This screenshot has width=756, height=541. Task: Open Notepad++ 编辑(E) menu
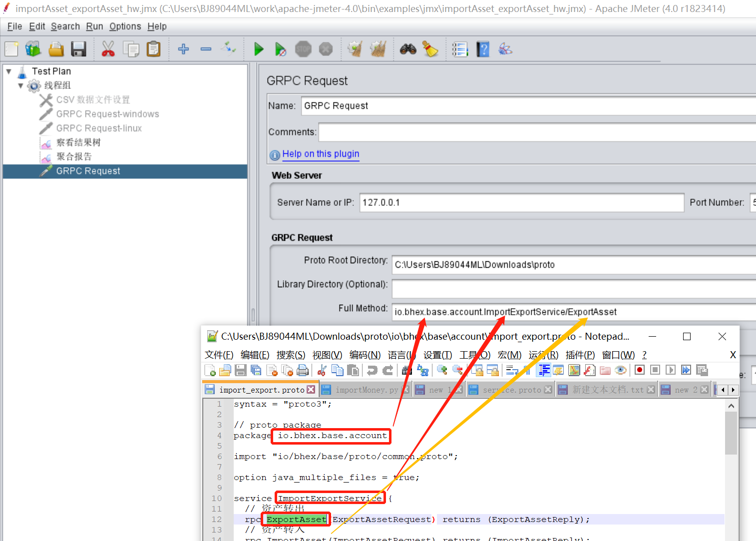point(255,355)
